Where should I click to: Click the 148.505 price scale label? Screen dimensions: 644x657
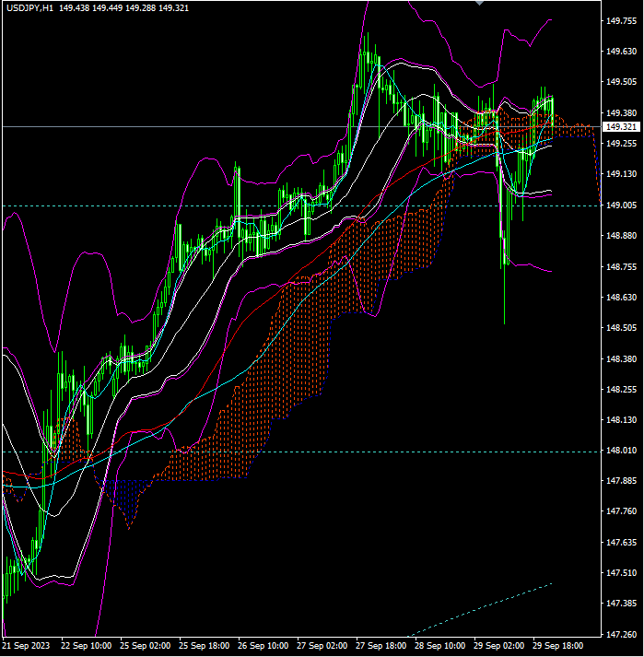[x=621, y=328]
